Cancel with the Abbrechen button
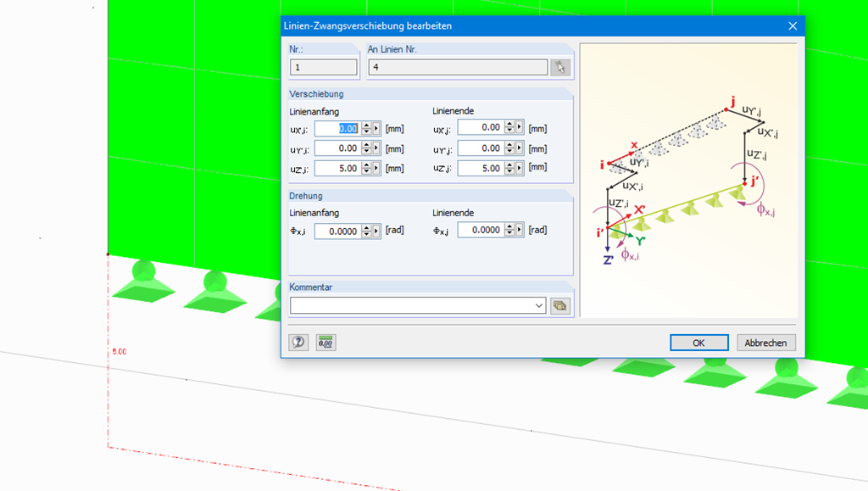This screenshot has height=491, width=868. point(765,343)
